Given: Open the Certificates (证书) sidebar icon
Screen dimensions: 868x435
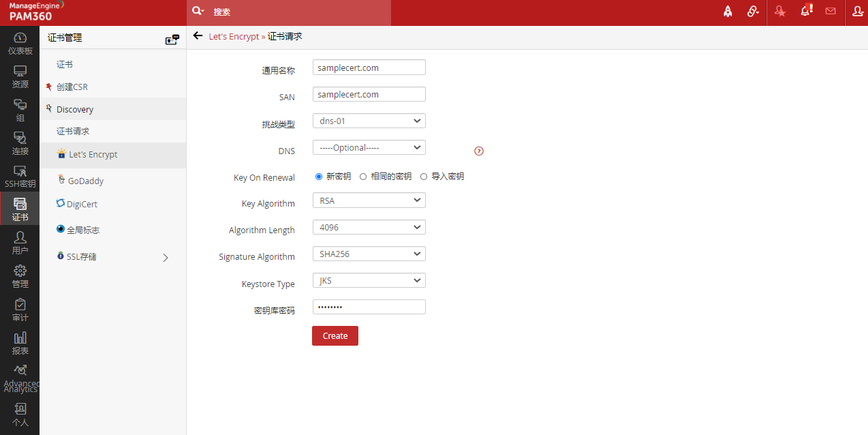Looking at the screenshot, I should [20, 209].
